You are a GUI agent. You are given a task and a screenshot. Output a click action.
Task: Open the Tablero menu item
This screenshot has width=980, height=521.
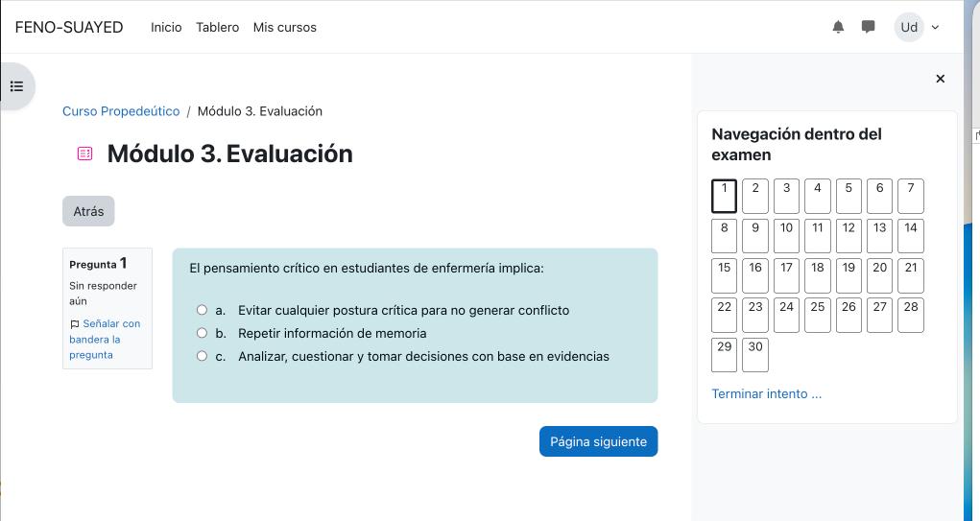[218, 28]
